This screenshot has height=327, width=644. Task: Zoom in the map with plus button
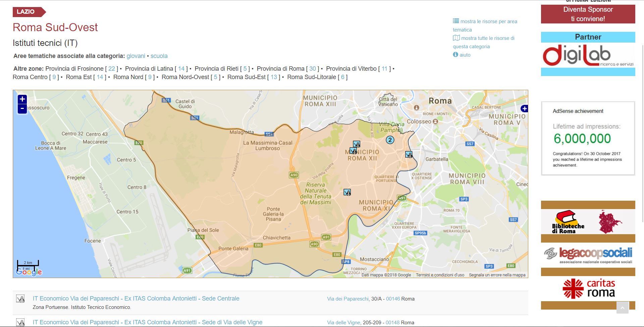point(22,99)
